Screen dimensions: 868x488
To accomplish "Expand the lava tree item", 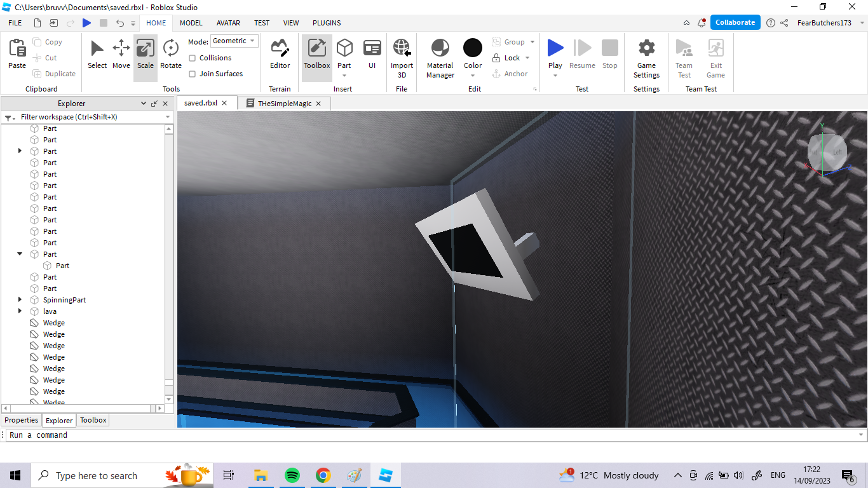I will coord(20,311).
